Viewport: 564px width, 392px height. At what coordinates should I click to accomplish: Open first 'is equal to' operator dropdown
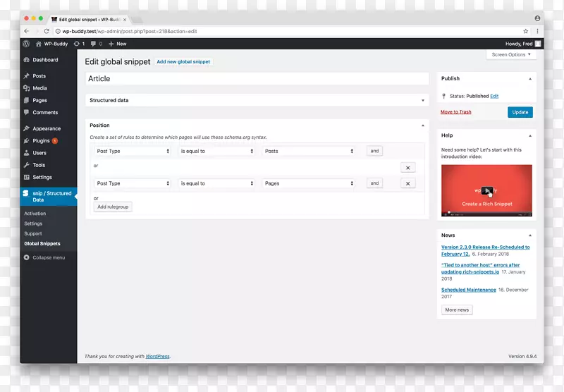pyautogui.click(x=216, y=151)
